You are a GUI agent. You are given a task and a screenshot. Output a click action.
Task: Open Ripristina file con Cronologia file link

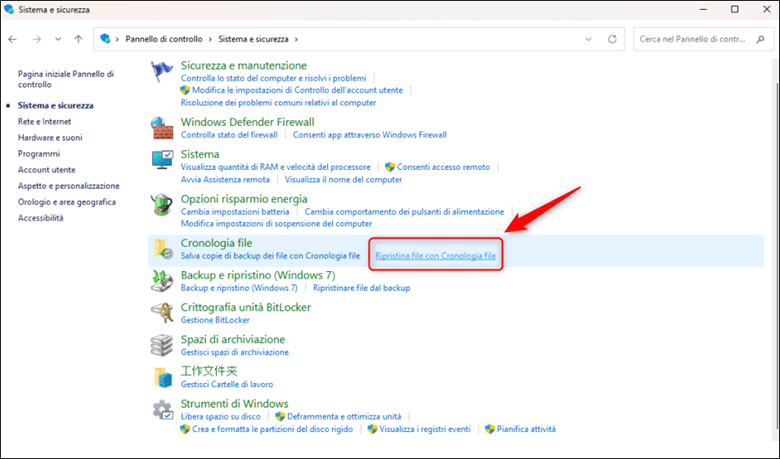point(435,256)
